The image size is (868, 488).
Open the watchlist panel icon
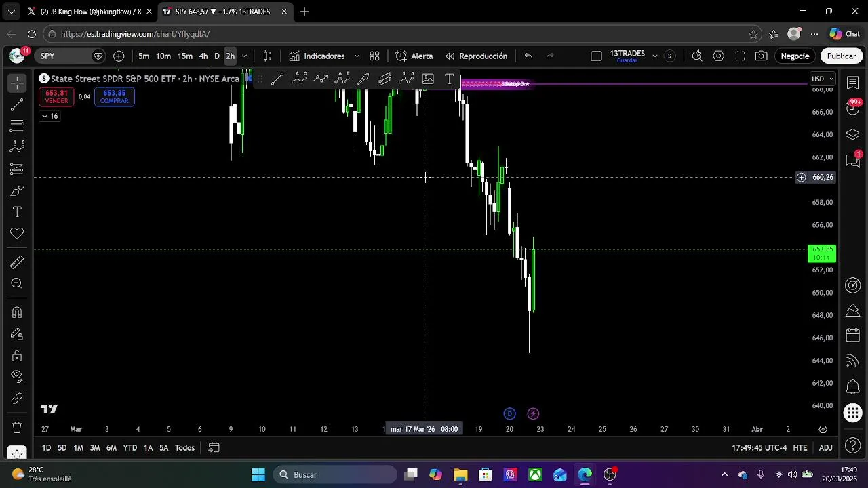[853, 83]
